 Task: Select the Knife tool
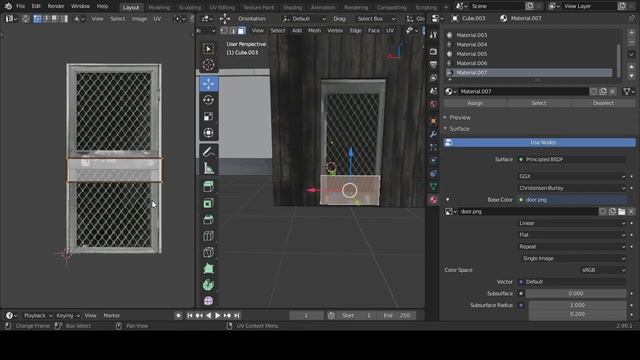tap(208, 252)
